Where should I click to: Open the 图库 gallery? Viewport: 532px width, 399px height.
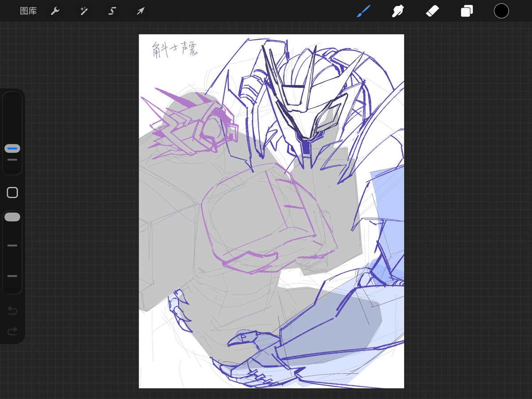point(28,11)
